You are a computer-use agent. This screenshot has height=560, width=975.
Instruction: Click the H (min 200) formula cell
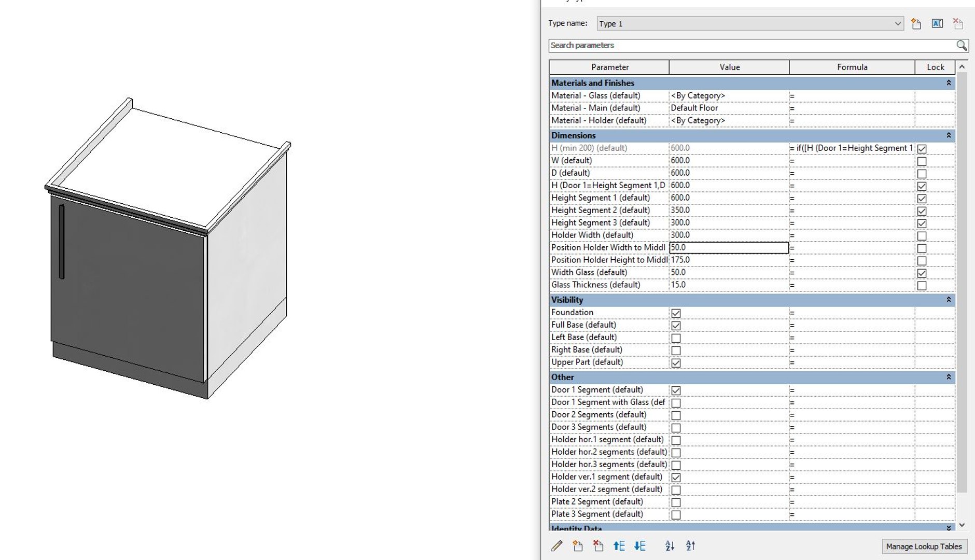[x=852, y=148]
